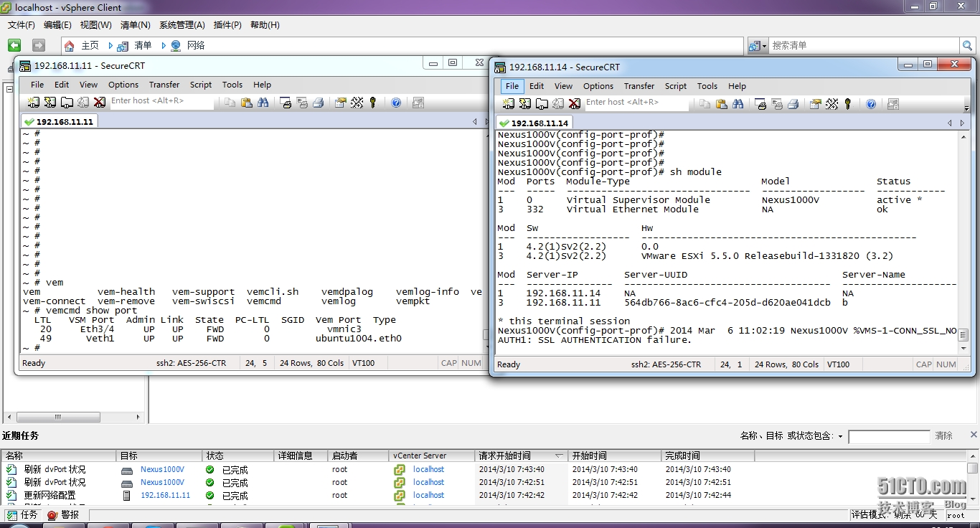Click 192.168.11.11 target link in tasks list

coord(166,496)
